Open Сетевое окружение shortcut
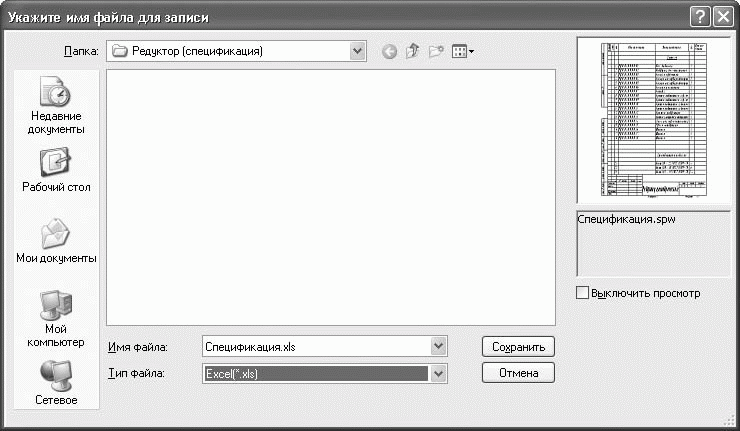 (x=56, y=383)
